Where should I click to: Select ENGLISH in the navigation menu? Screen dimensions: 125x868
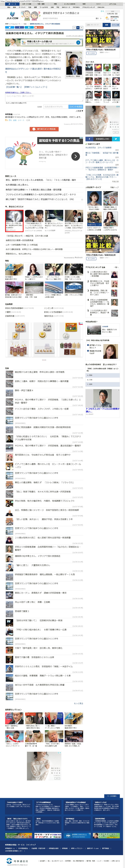101,7
